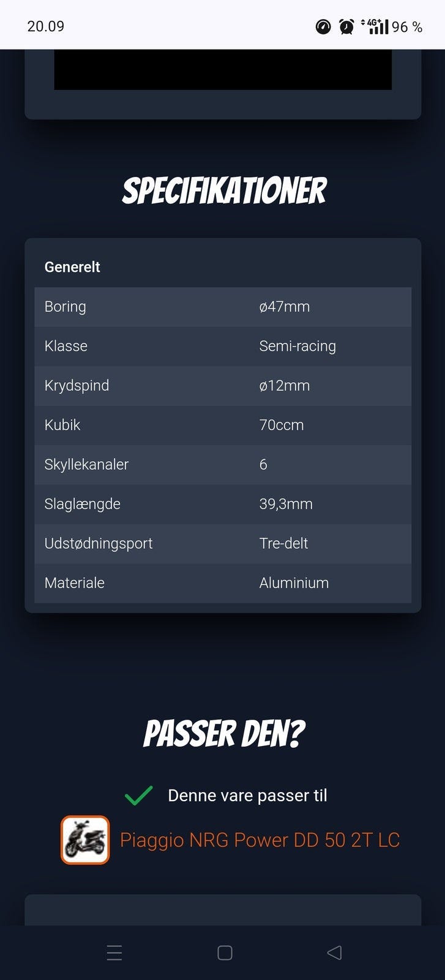Tap the Skyllekanaler 6 row

[223, 465]
